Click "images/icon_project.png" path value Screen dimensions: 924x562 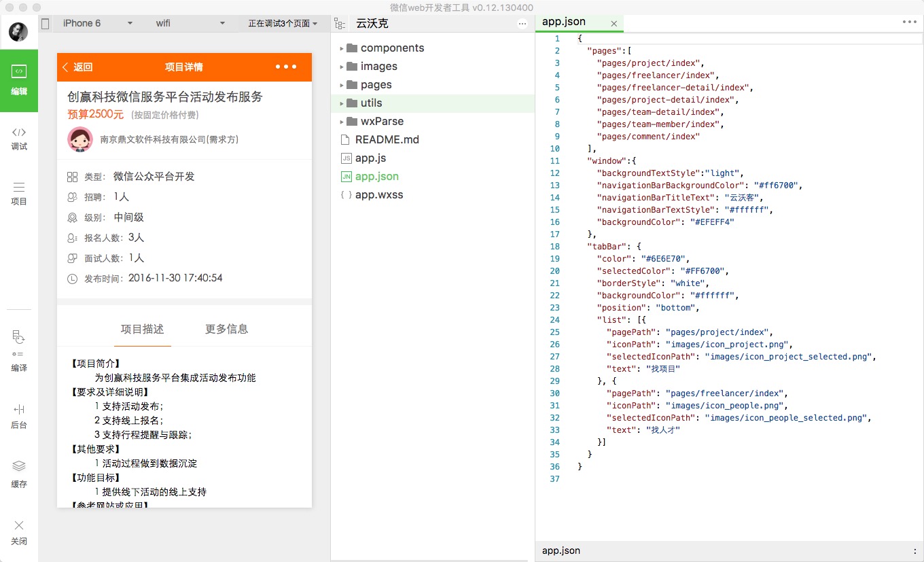pos(726,345)
